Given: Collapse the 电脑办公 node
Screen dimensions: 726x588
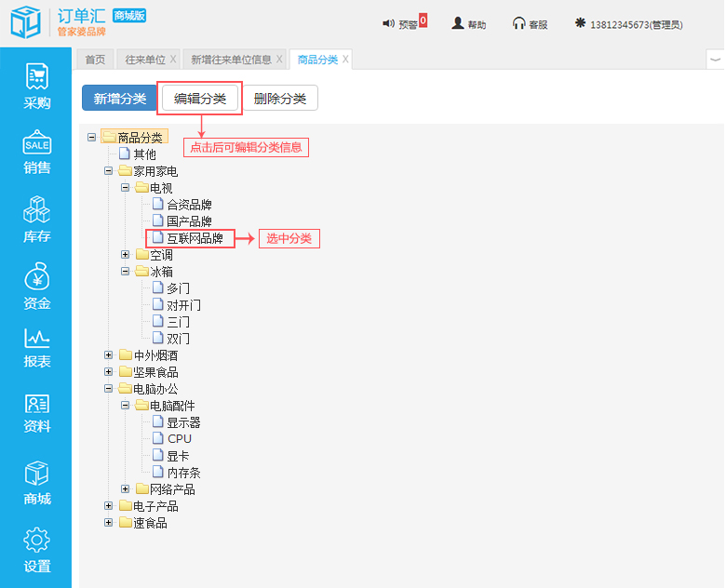Looking at the screenshot, I should [x=108, y=389].
